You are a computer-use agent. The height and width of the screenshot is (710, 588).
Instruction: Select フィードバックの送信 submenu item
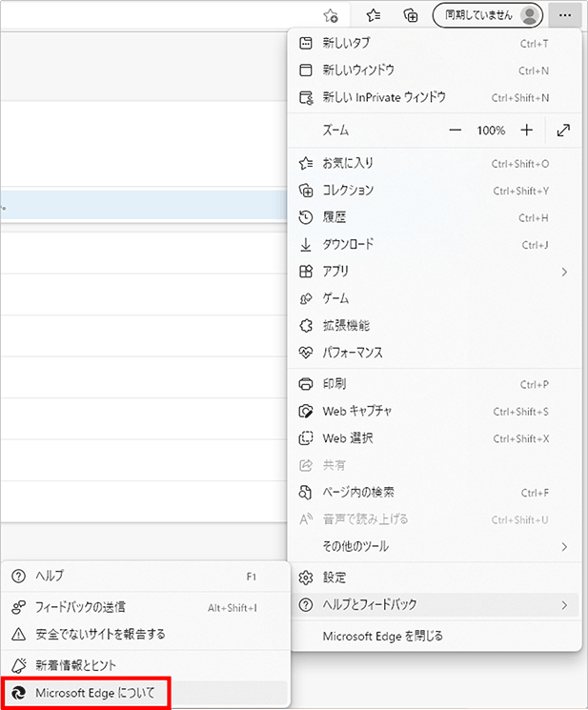tap(145, 607)
